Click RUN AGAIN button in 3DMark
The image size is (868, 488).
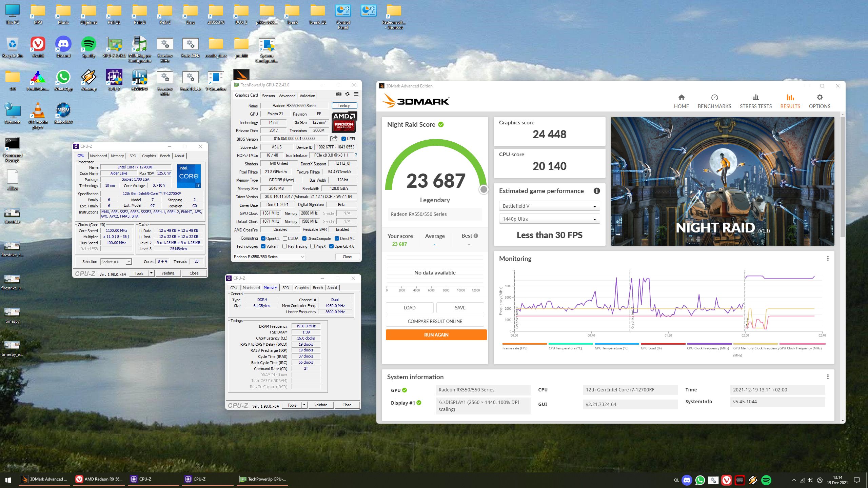436,335
